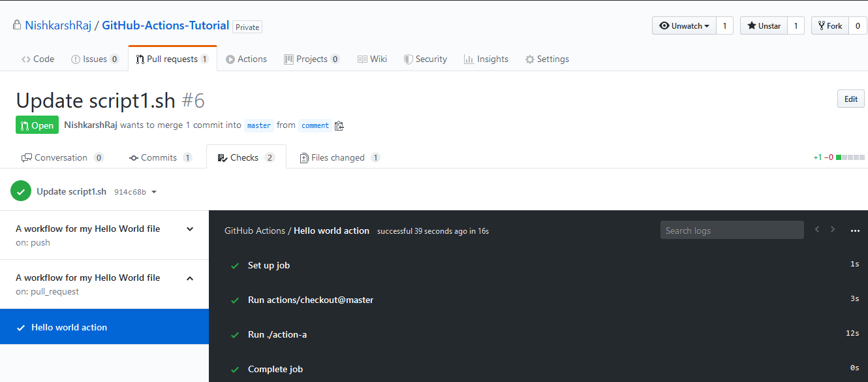Click the 12s duration of Run ./action-a

pos(852,333)
